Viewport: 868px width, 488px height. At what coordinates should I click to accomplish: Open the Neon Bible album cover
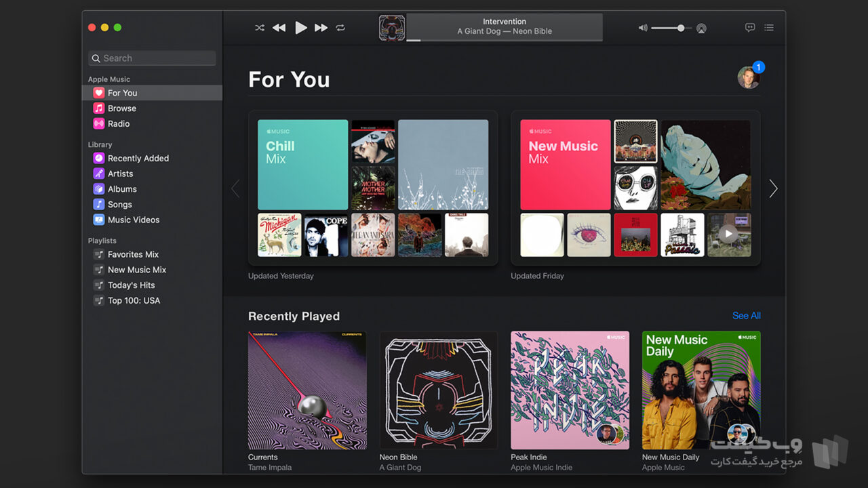[439, 390]
